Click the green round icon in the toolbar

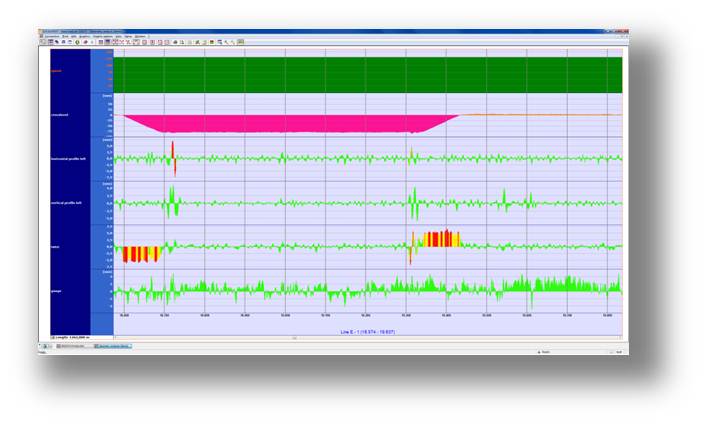point(78,42)
